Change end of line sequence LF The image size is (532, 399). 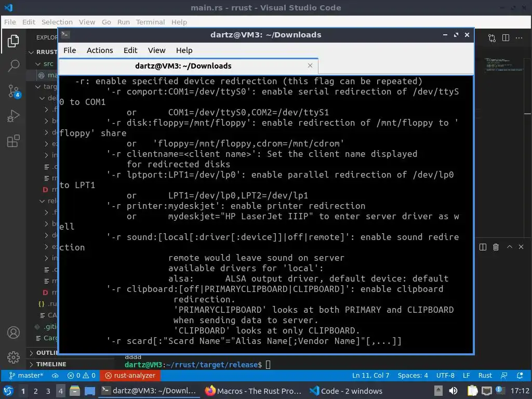click(x=466, y=375)
